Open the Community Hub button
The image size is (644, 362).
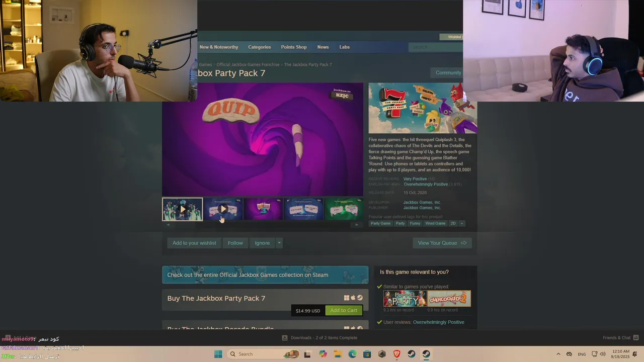(x=447, y=72)
